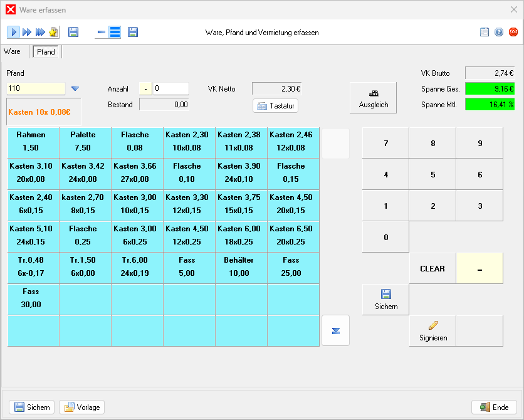Click the red SOS icon
524x420 pixels.
point(513,32)
